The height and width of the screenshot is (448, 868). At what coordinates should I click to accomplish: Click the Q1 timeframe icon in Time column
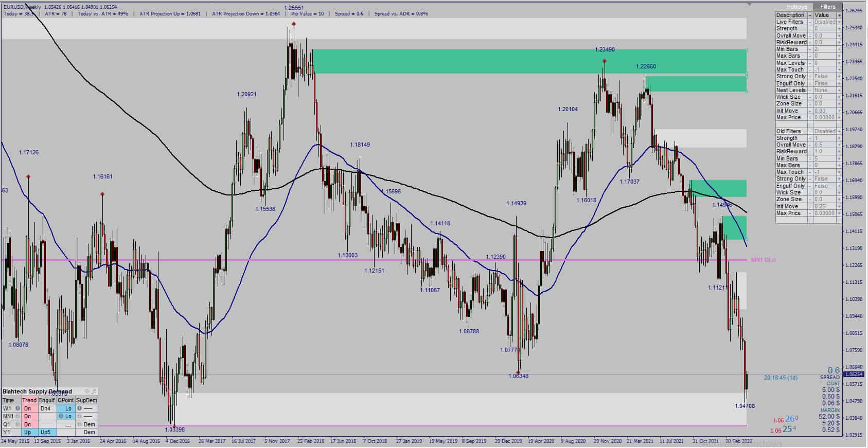click(17, 424)
